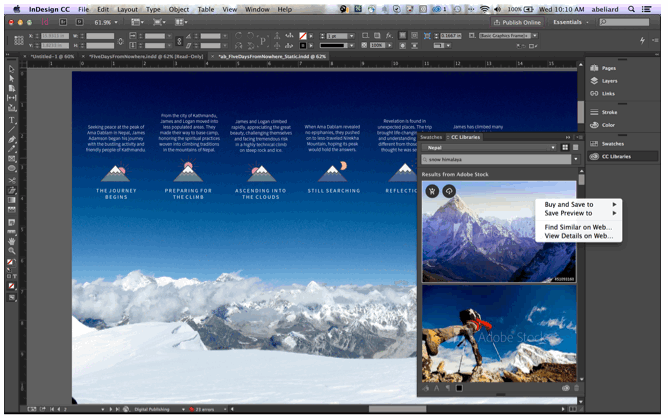Add character style with A icon
Screen dimensions: 668x418
pos(436,388)
